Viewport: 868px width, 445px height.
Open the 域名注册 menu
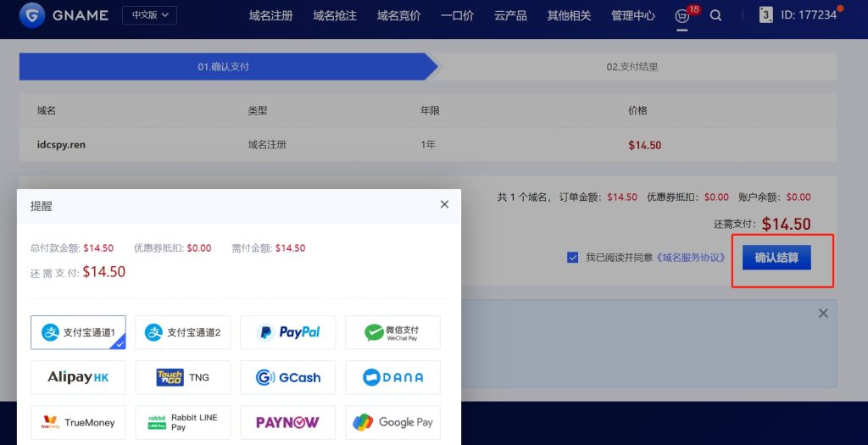270,15
